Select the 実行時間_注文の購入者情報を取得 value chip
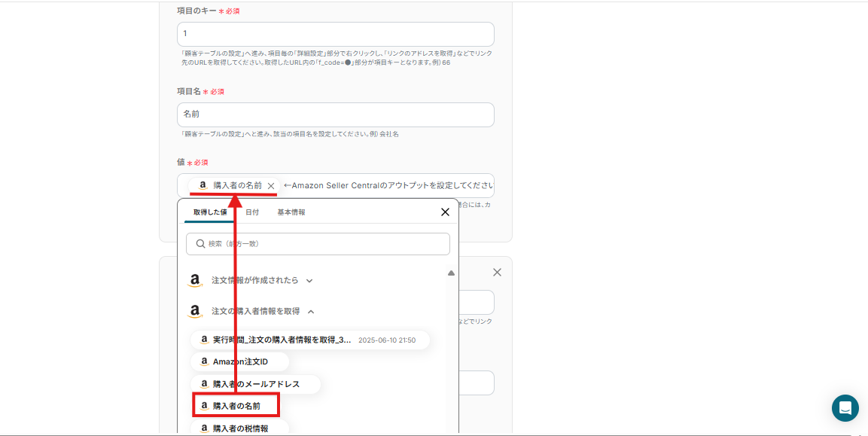The width and height of the screenshot is (868, 436). click(x=310, y=340)
